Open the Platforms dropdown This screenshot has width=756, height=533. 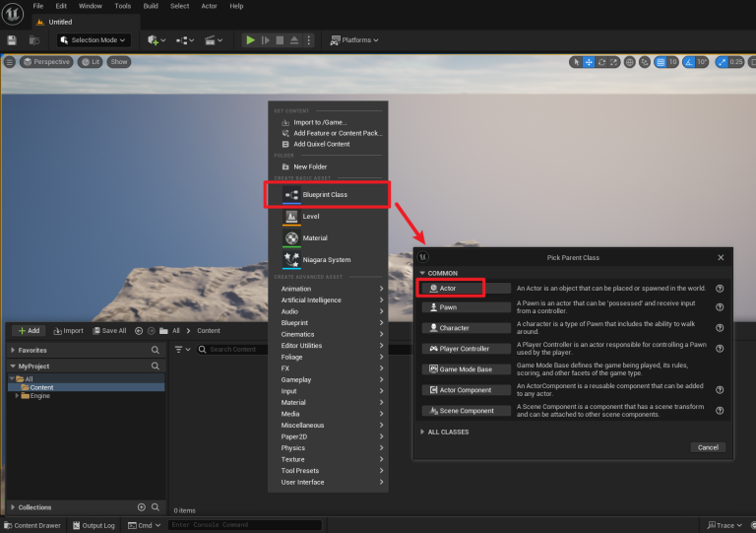point(354,40)
